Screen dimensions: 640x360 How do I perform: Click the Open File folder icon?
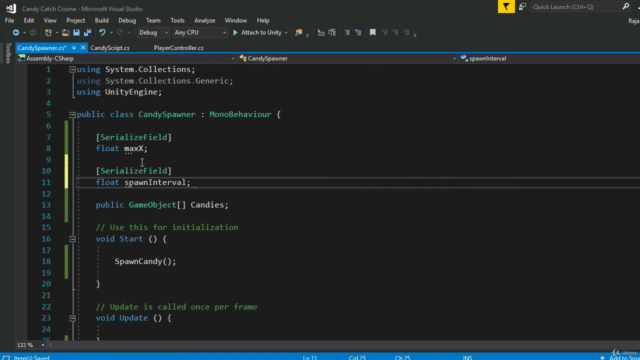pyautogui.click(x=65, y=33)
